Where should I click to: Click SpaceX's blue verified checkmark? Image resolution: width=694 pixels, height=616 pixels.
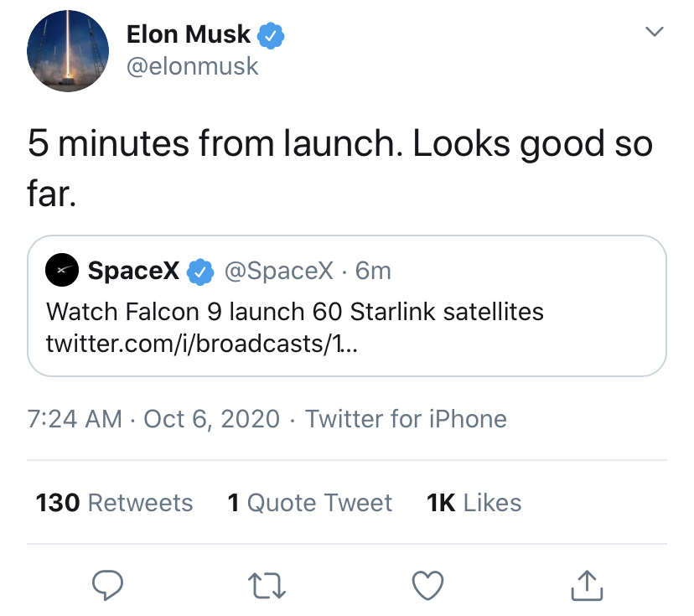tap(199, 271)
